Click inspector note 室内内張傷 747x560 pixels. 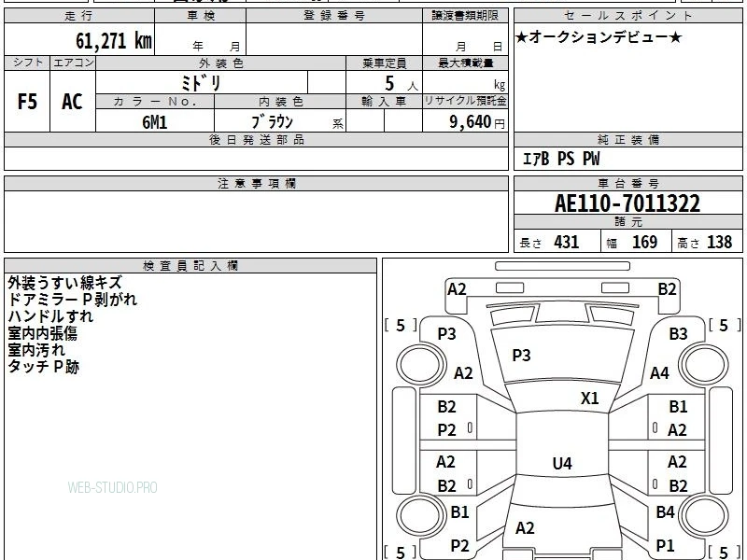coord(42,333)
